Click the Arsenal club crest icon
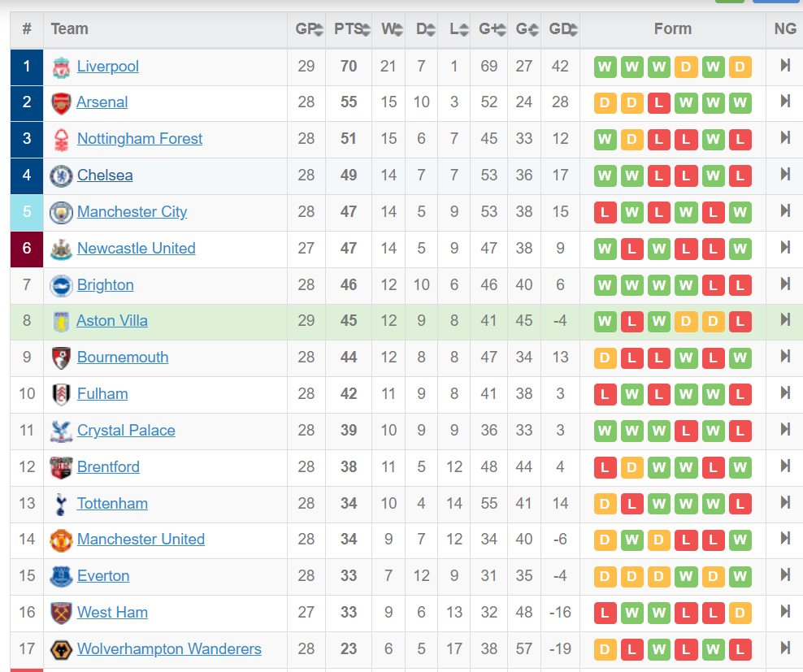803x672 pixels. 61,103
